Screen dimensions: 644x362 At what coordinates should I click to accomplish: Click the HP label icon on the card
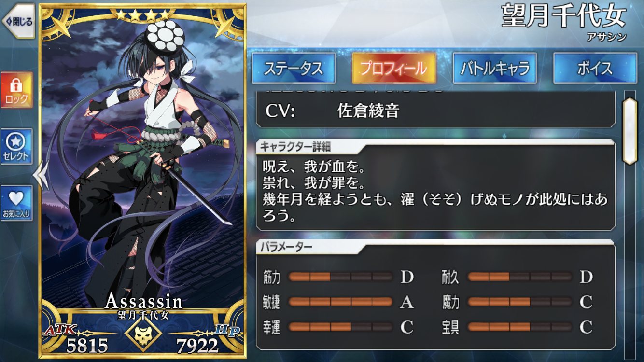[227, 330]
